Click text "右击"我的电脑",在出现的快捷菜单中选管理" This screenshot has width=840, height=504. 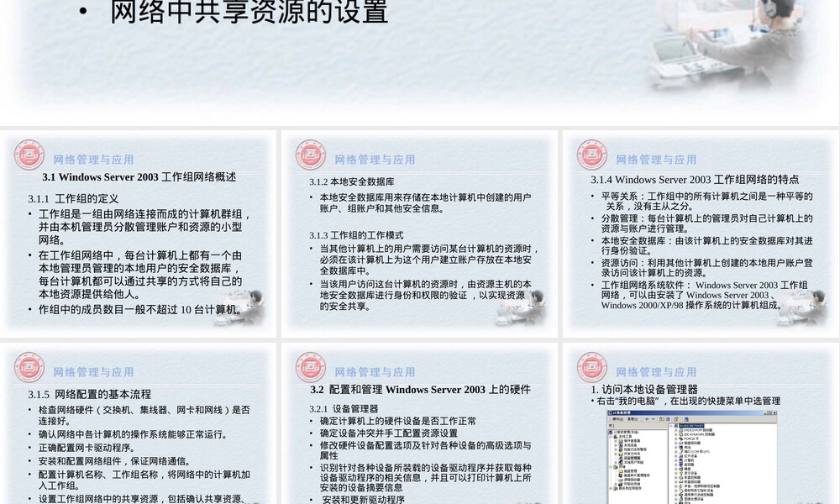689,402
